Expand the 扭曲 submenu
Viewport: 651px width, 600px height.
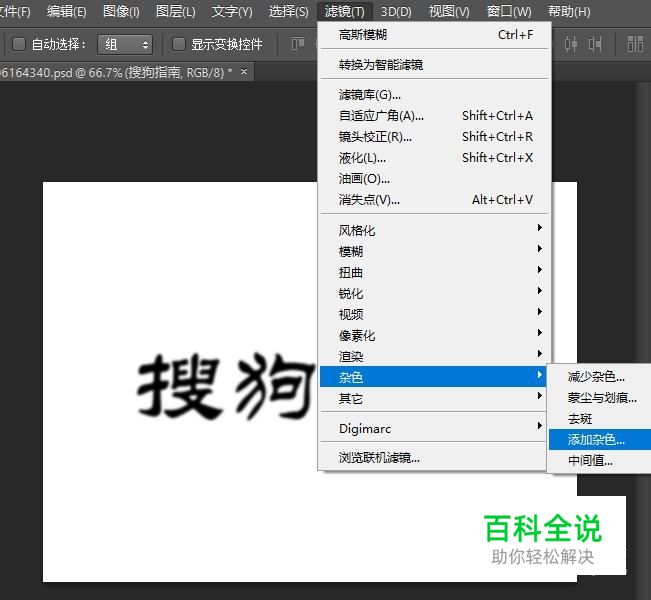coord(435,272)
